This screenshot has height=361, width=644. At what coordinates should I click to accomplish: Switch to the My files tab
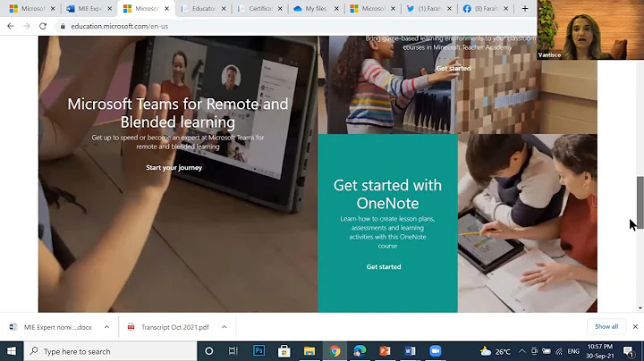click(x=316, y=9)
